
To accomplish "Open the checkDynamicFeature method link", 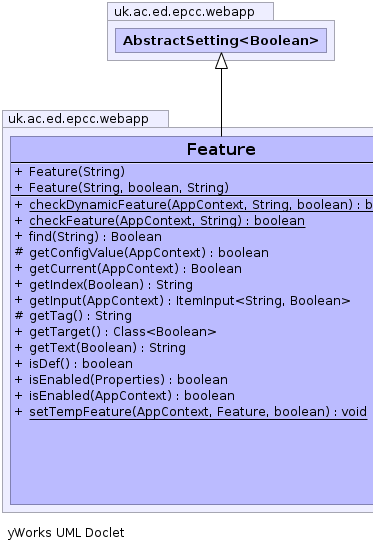I will [x=201, y=205].
